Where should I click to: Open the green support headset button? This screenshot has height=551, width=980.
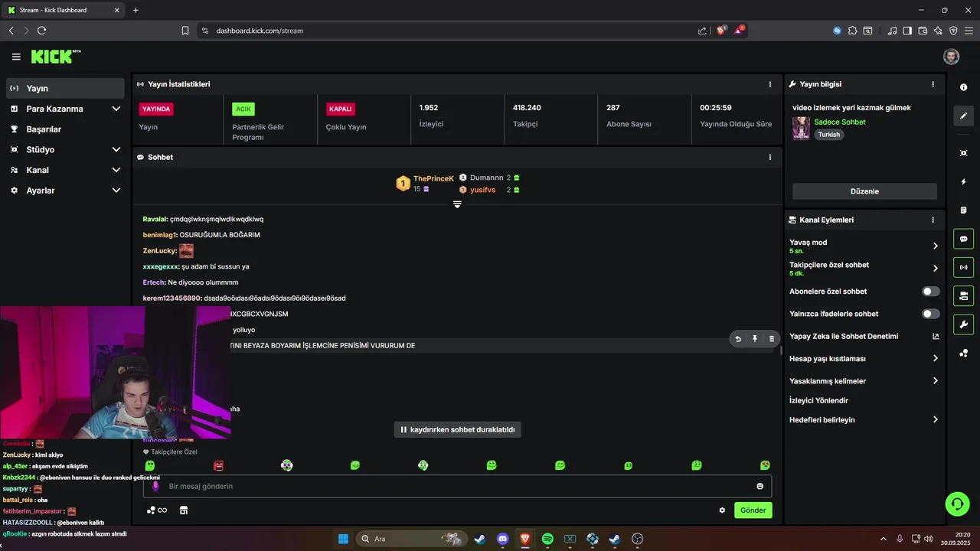[957, 504]
